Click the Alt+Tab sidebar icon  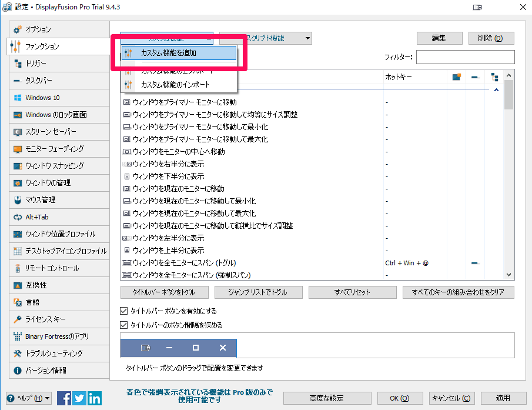point(18,217)
